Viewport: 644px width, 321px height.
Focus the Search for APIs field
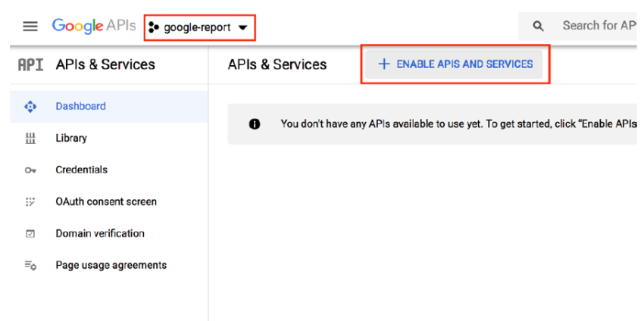[599, 26]
